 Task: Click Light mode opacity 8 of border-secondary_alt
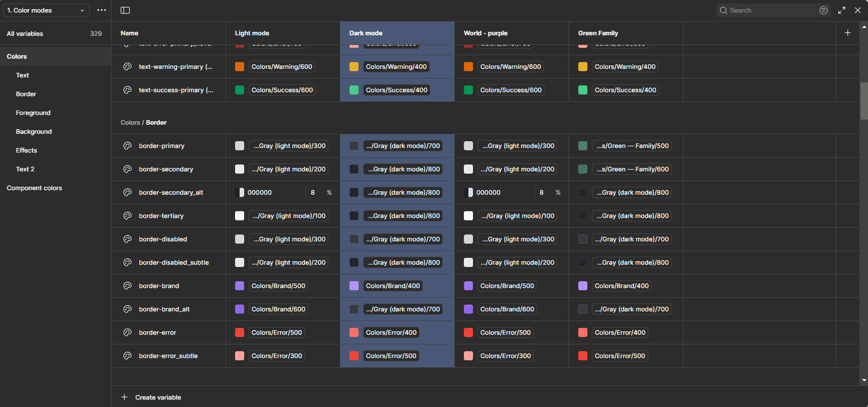312,192
